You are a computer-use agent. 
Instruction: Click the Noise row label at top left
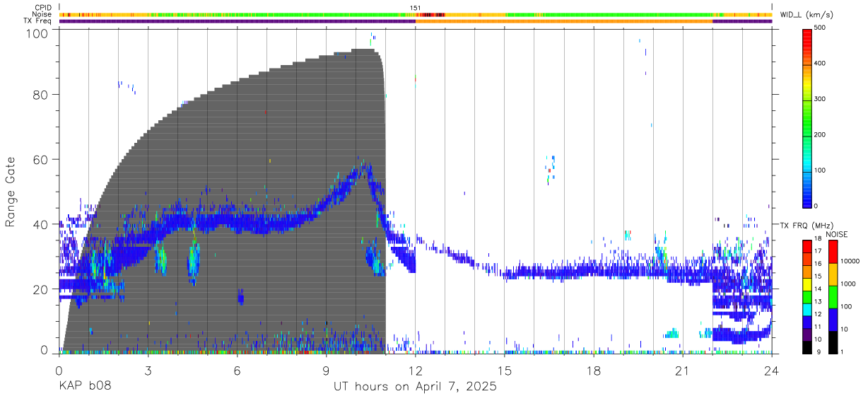click(x=42, y=14)
